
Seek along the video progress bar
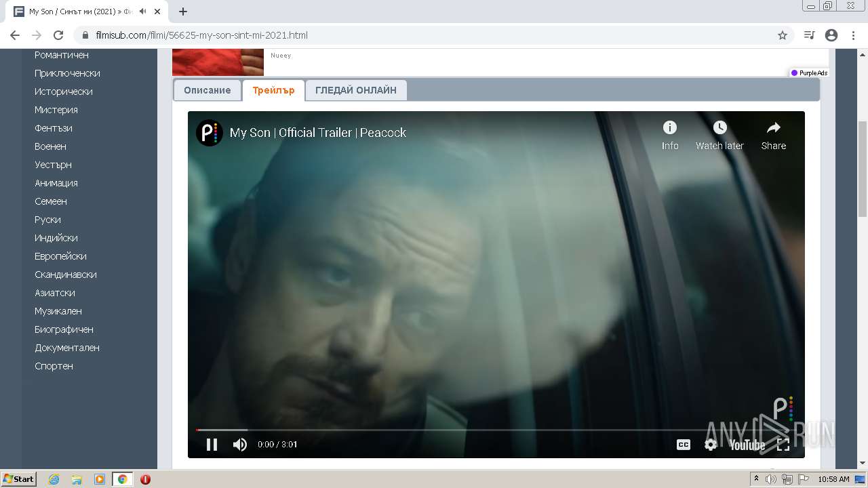point(496,430)
